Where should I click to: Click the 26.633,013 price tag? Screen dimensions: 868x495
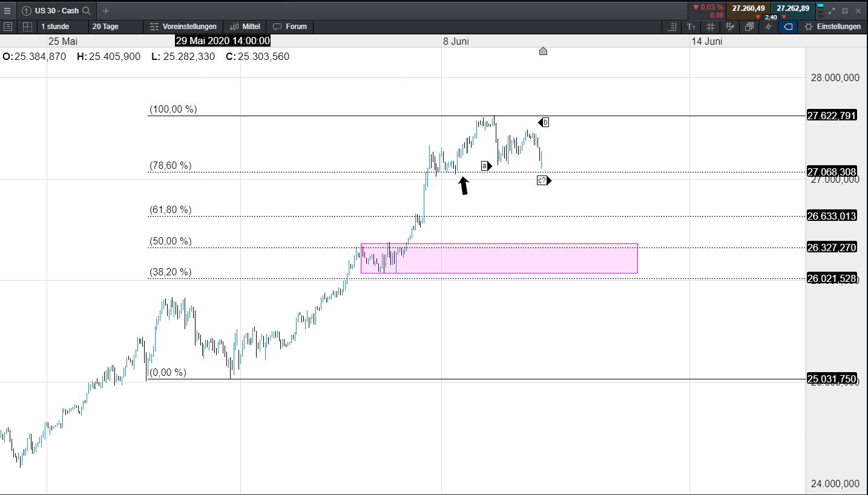coord(832,216)
